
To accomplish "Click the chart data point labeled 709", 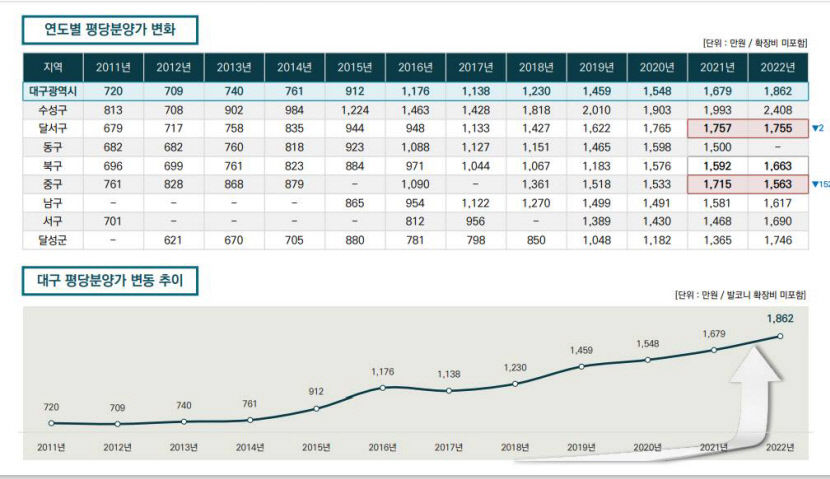I will click(118, 424).
